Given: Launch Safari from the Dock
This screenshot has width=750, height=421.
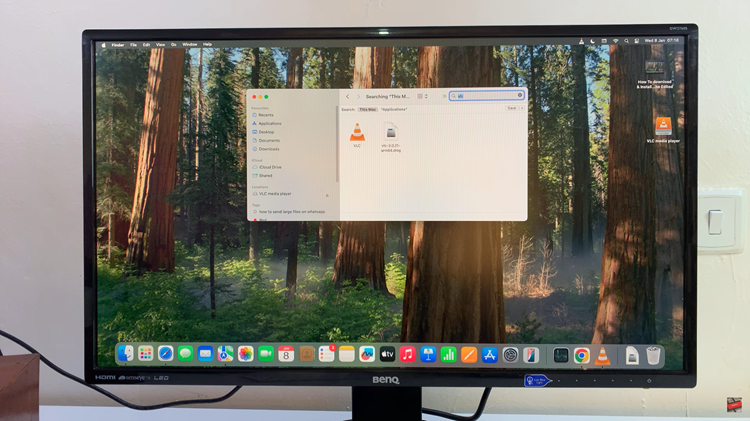Looking at the screenshot, I should 165,354.
